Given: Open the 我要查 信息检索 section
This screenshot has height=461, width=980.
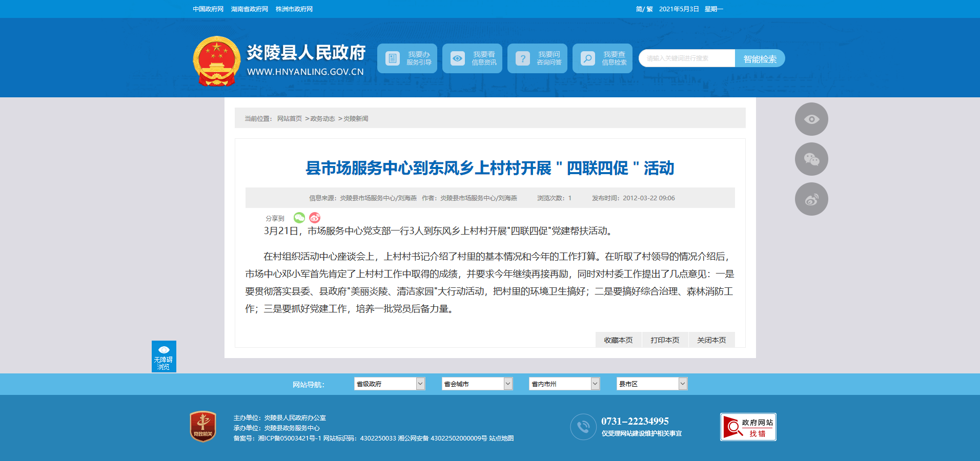Looking at the screenshot, I should pyautogui.click(x=602, y=58).
